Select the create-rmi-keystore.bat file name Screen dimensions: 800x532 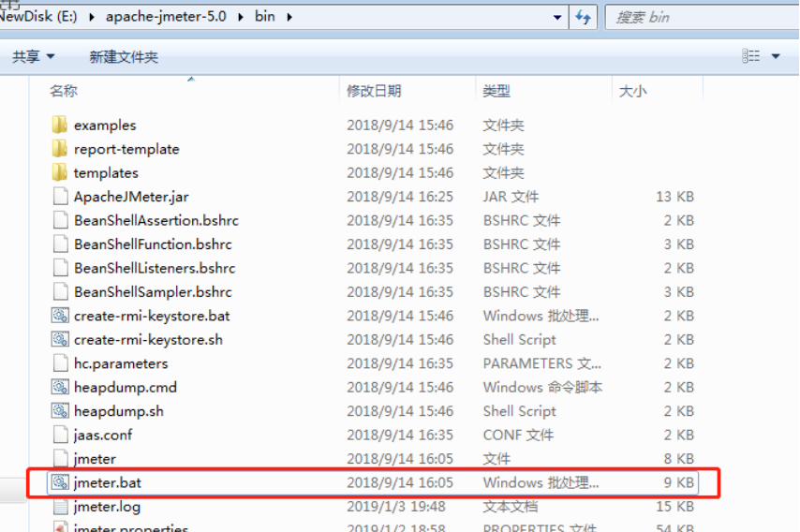152,316
